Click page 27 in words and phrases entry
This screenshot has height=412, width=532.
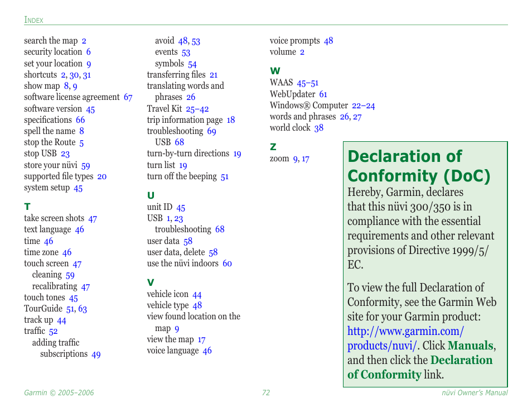(x=357, y=117)
